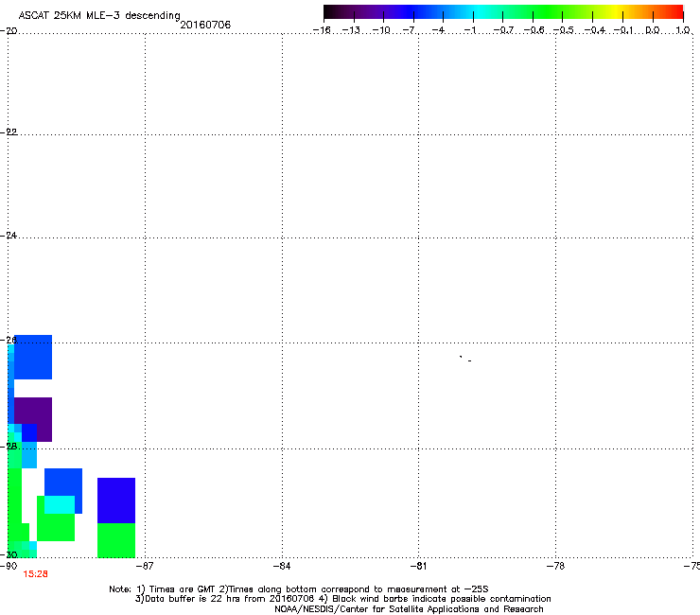The height and width of the screenshot is (615, 700).
Task: Click the -87 longitude axis label
Action: click(x=144, y=566)
